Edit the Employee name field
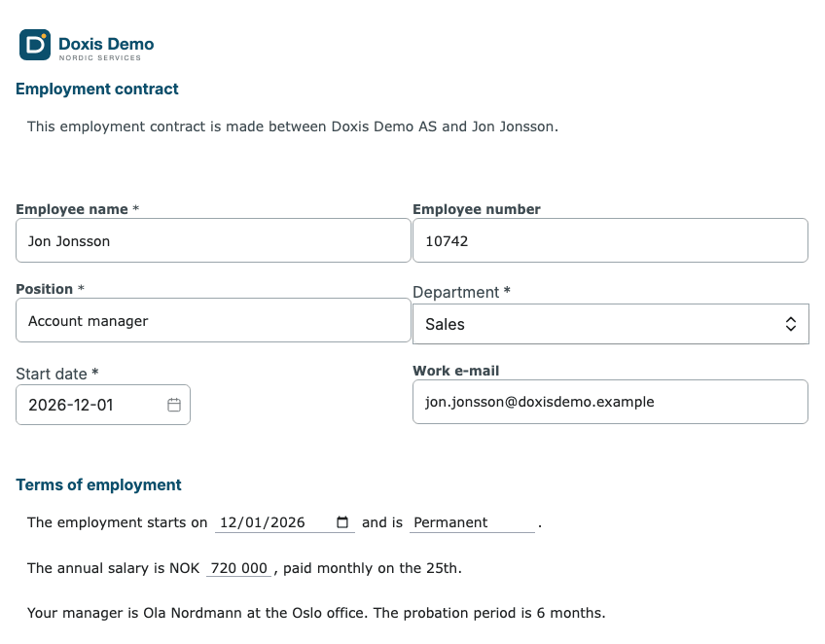 pos(213,241)
